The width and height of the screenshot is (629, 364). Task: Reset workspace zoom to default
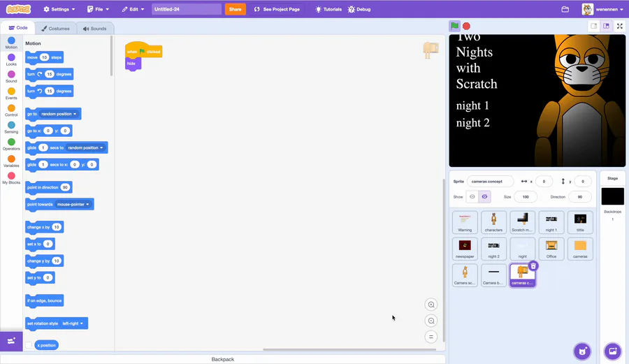431,337
